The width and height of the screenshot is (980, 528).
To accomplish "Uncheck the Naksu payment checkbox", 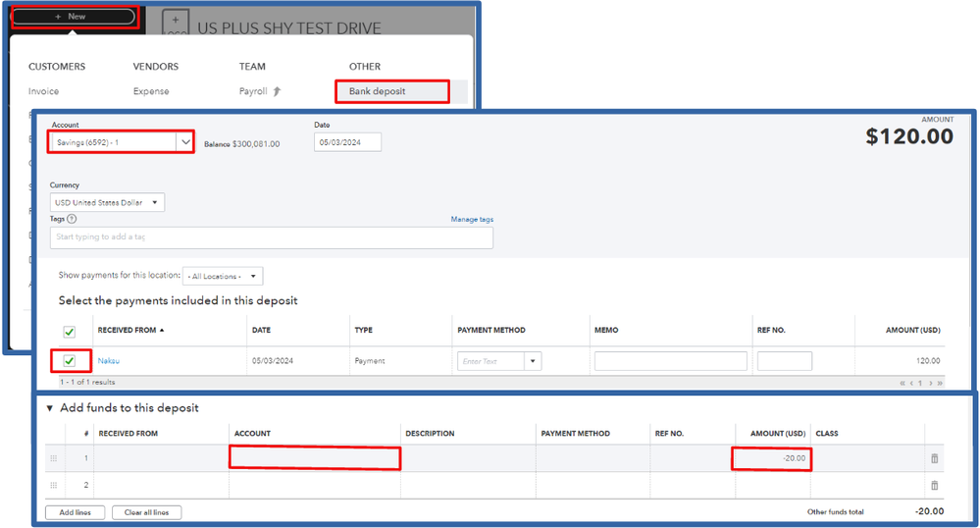I will click(x=70, y=361).
